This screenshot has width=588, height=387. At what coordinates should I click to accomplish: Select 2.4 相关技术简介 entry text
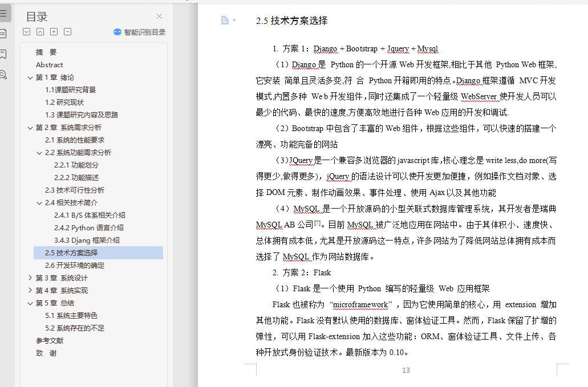coord(71,203)
